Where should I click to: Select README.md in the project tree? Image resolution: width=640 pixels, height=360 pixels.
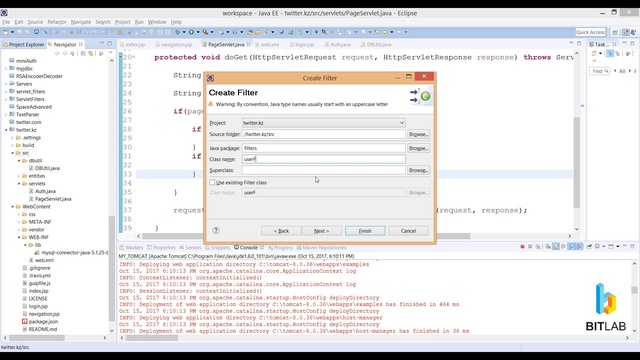(43, 329)
